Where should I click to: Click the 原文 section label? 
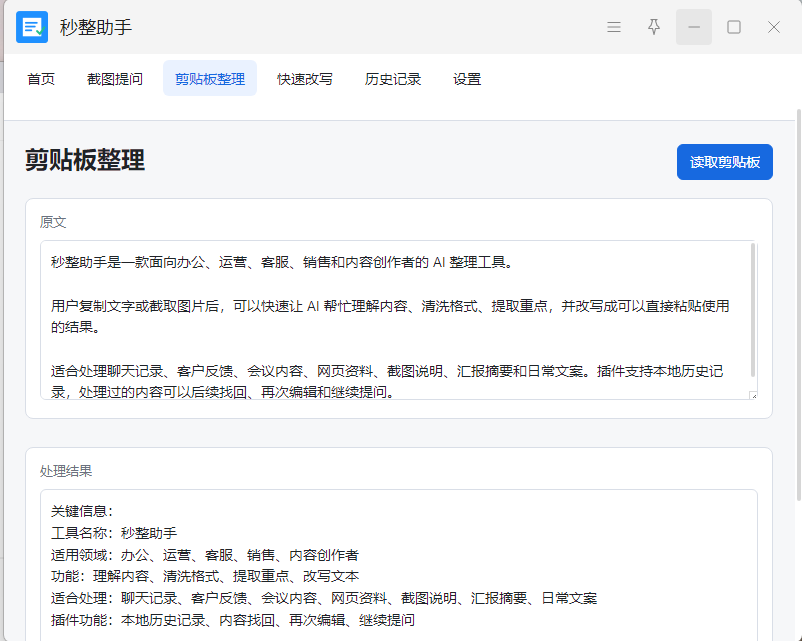point(53,222)
